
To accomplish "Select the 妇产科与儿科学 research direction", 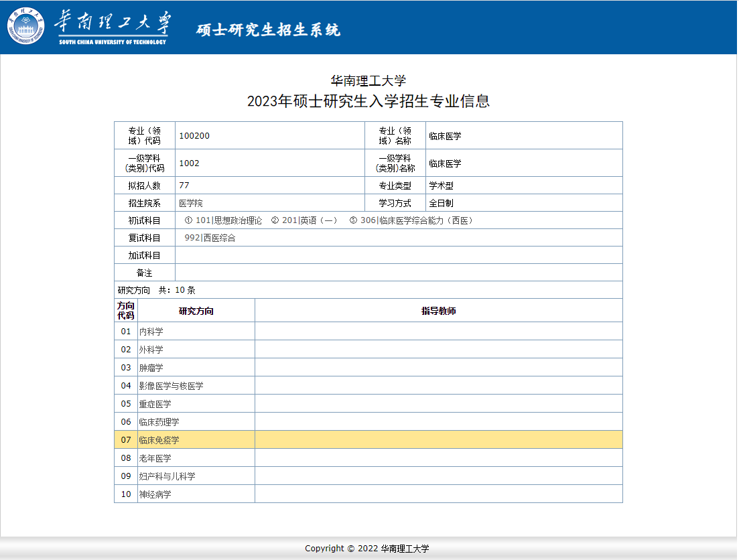I will pos(167,476).
